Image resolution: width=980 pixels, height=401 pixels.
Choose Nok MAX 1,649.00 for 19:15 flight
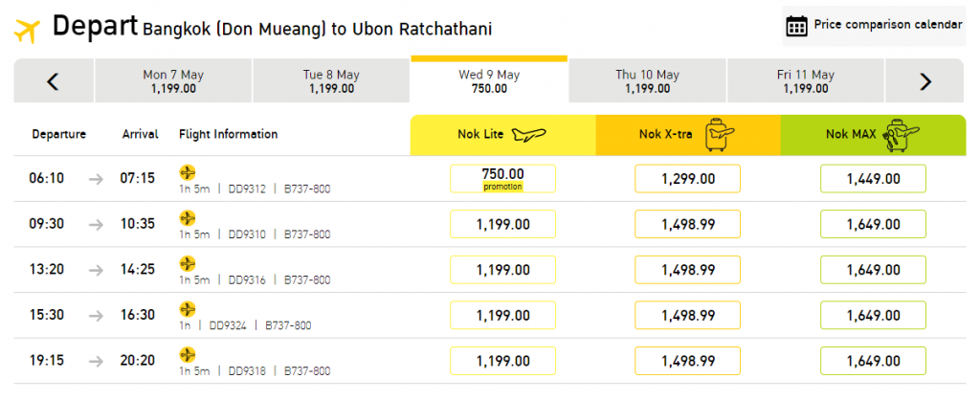873,361
